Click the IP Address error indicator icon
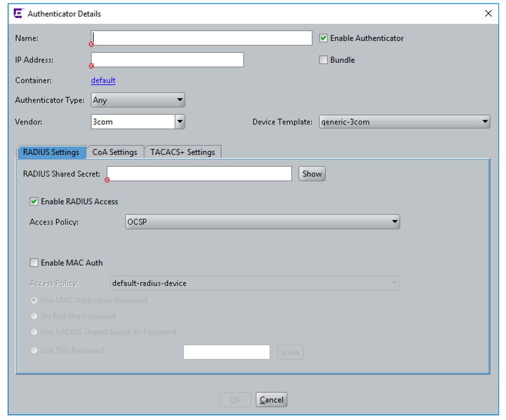 pyautogui.click(x=92, y=66)
